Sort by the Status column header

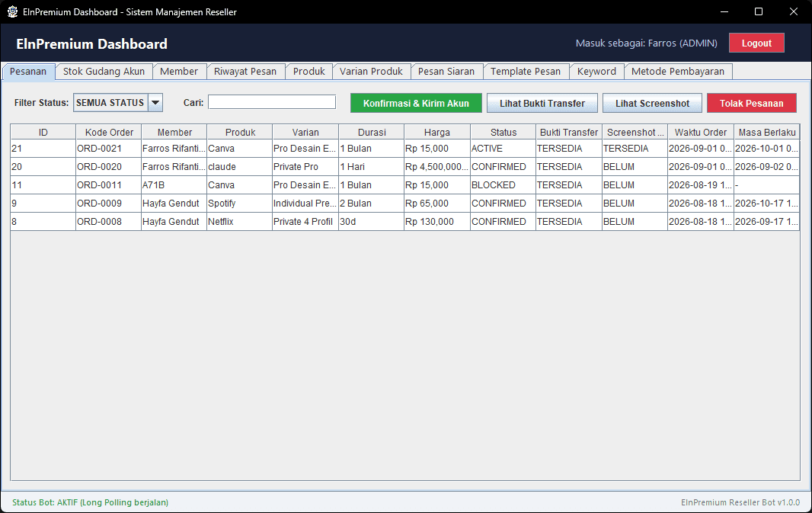tap(504, 132)
